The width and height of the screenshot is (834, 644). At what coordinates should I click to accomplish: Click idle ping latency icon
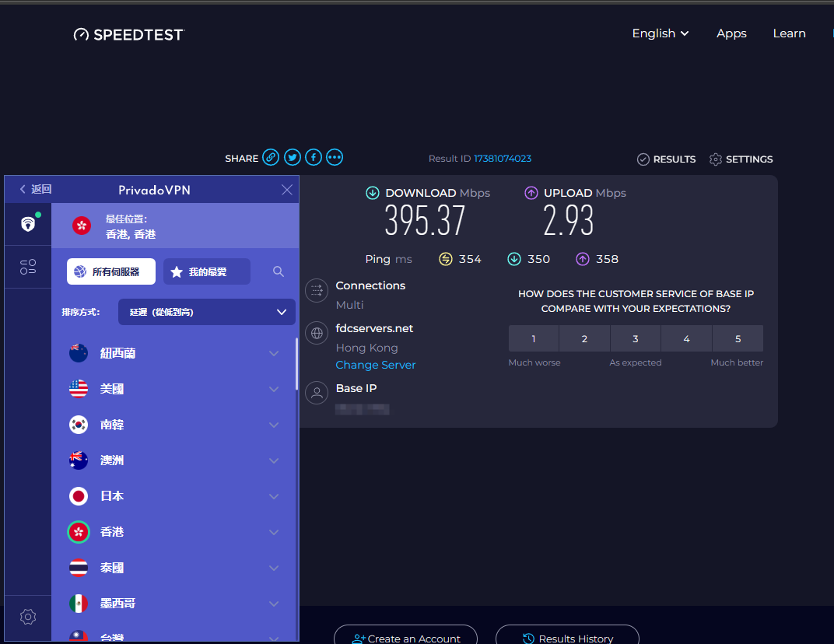(446, 259)
